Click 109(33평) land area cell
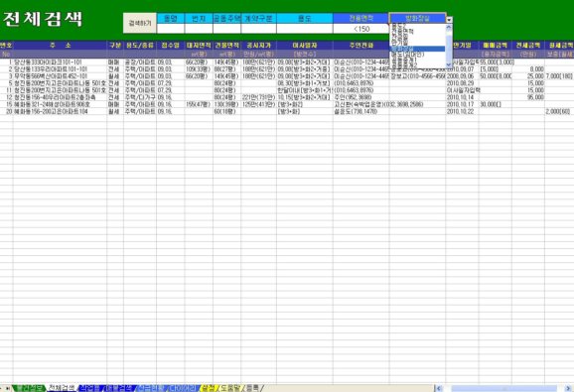This screenshot has height=392, width=574. (x=199, y=69)
